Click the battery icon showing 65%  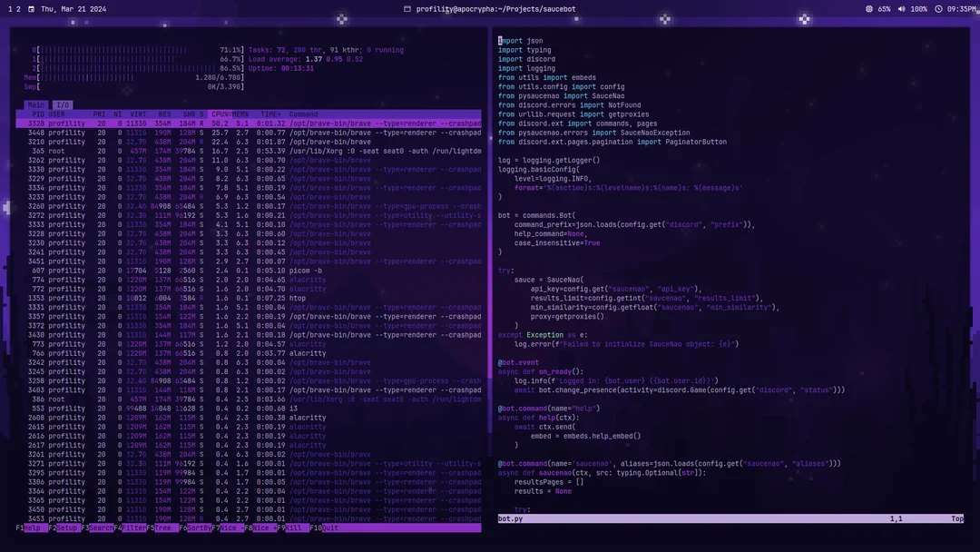pos(870,8)
